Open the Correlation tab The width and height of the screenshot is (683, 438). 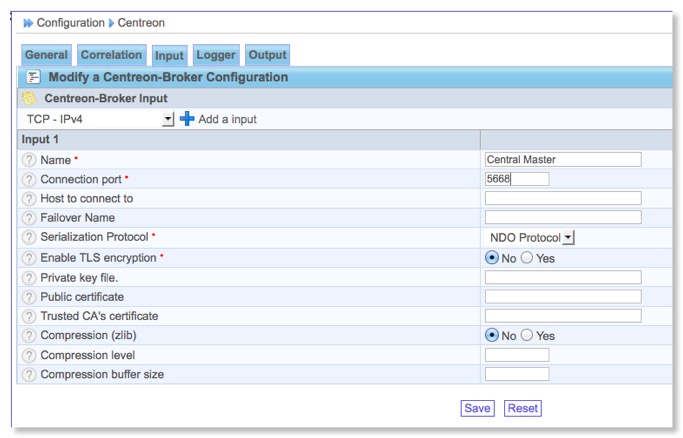pos(111,56)
